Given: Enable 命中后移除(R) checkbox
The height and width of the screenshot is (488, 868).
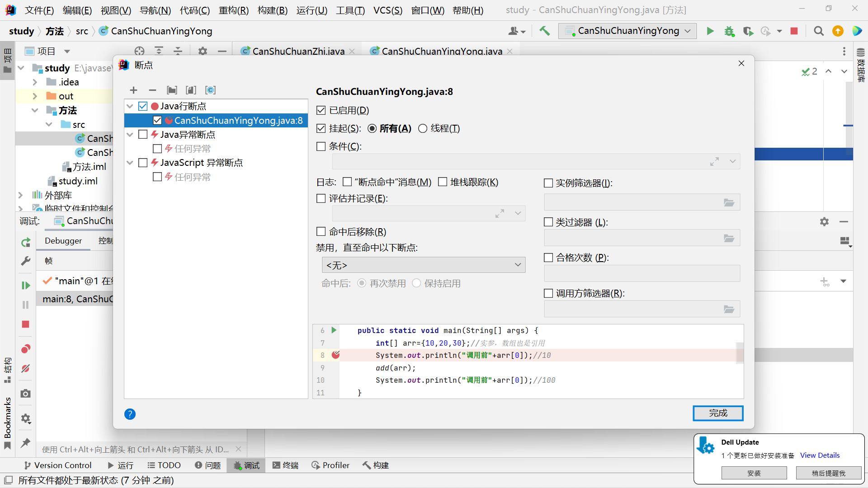Looking at the screenshot, I should (321, 232).
